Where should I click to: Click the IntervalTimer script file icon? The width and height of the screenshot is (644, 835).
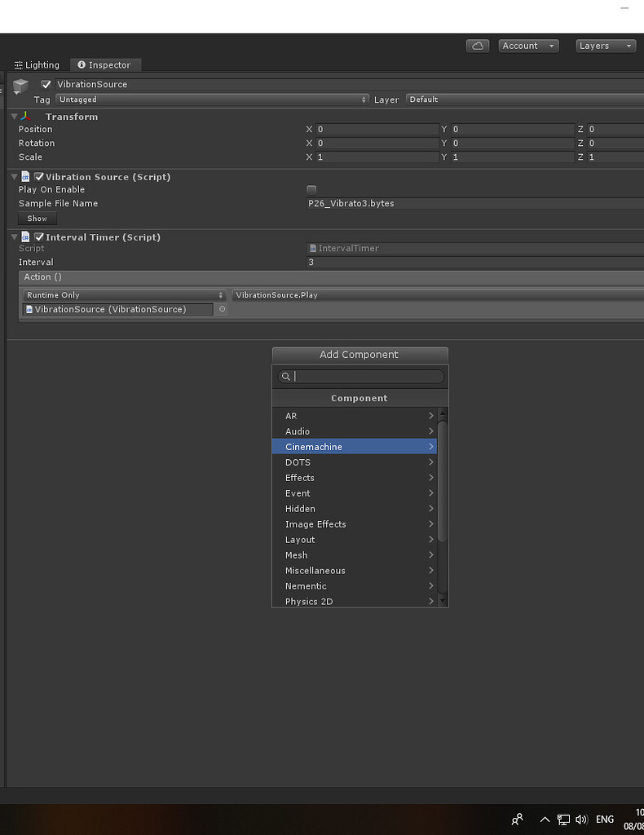point(313,248)
